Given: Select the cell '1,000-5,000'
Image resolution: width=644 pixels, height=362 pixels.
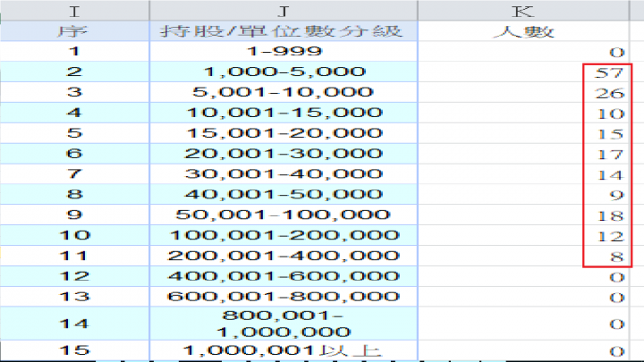Looking at the screenshot, I should tap(284, 72).
